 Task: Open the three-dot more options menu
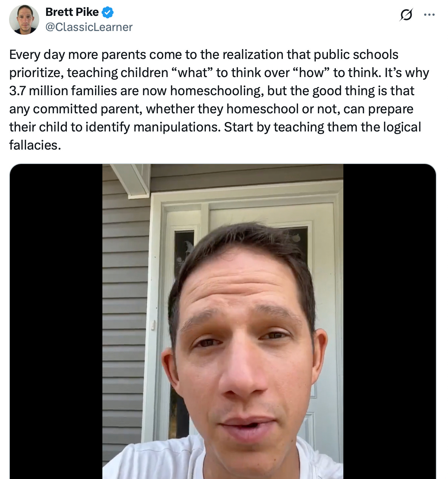(x=429, y=15)
